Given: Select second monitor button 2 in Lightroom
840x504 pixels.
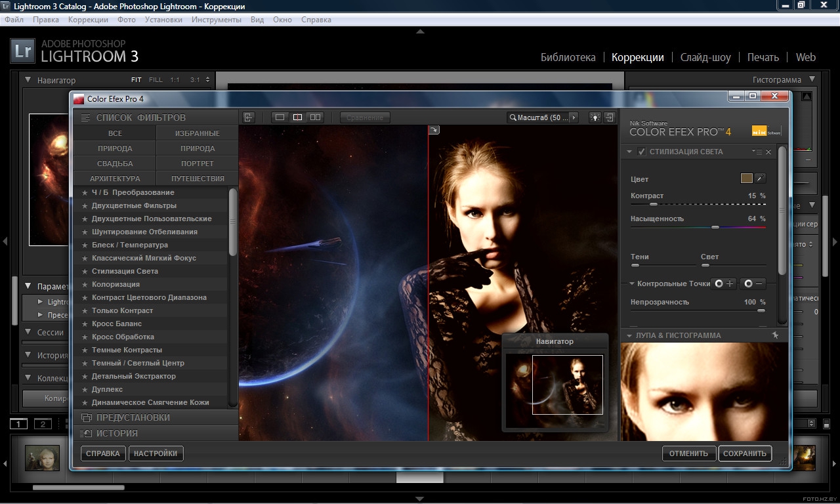Looking at the screenshot, I should click(x=43, y=424).
